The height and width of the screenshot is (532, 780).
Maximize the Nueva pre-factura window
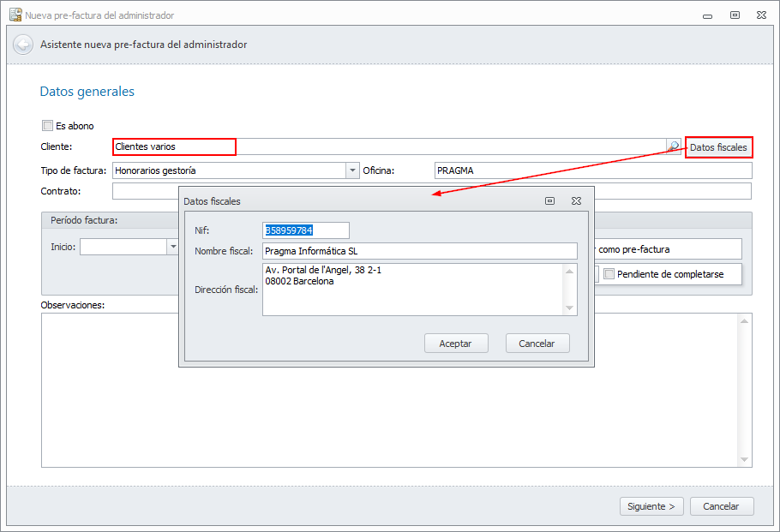[735, 15]
